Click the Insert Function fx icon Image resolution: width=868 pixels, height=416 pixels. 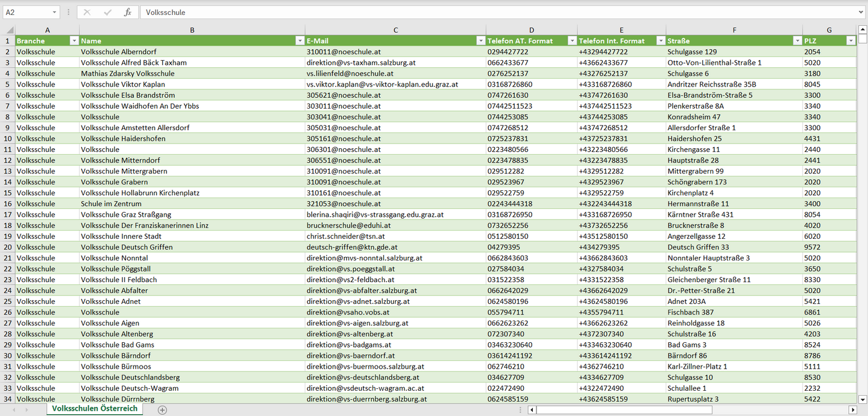[x=127, y=12]
